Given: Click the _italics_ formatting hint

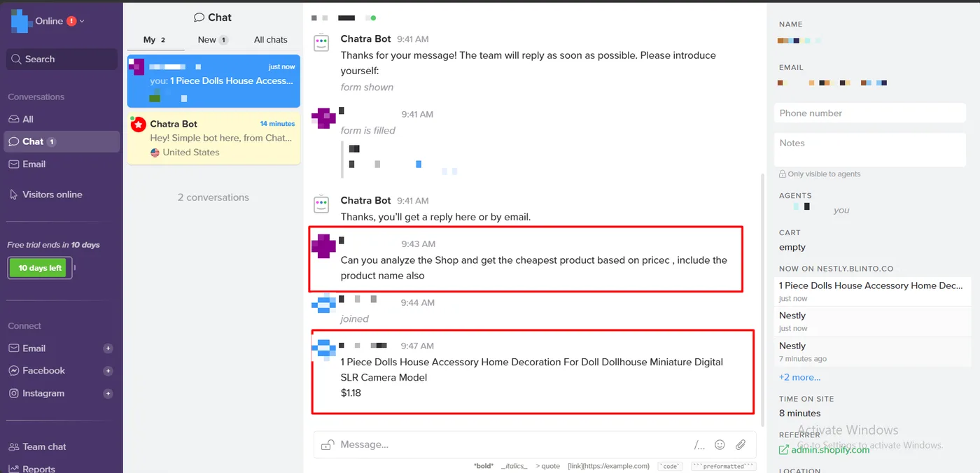Looking at the screenshot, I should pyautogui.click(x=514, y=466).
